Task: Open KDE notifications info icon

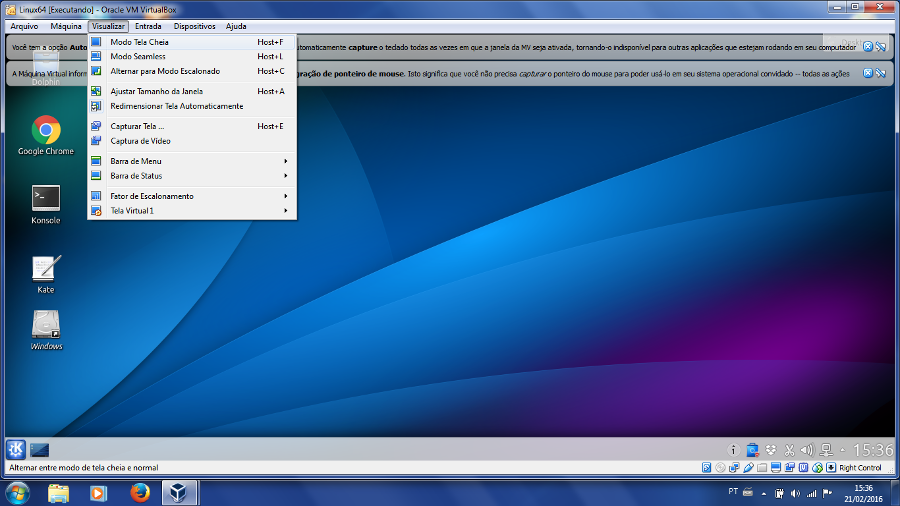Action: (x=733, y=450)
